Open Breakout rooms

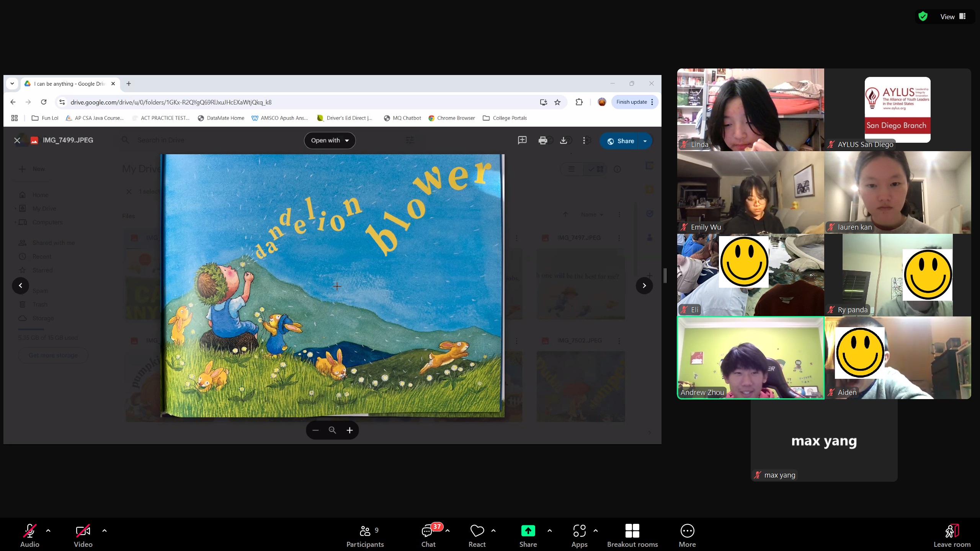pos(632,535)
